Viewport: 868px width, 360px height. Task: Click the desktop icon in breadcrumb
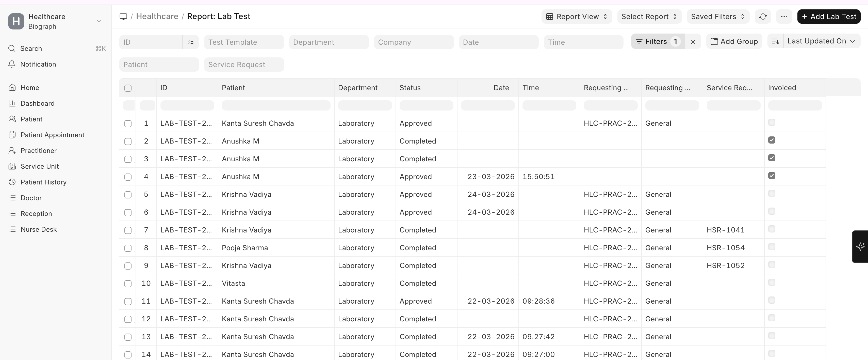pos(123,17)
